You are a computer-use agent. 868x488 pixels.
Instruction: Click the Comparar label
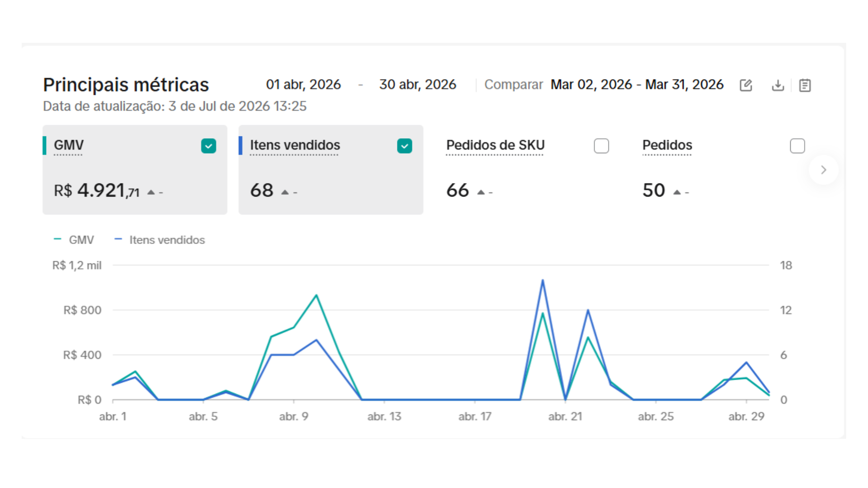(x=514, y=84)
